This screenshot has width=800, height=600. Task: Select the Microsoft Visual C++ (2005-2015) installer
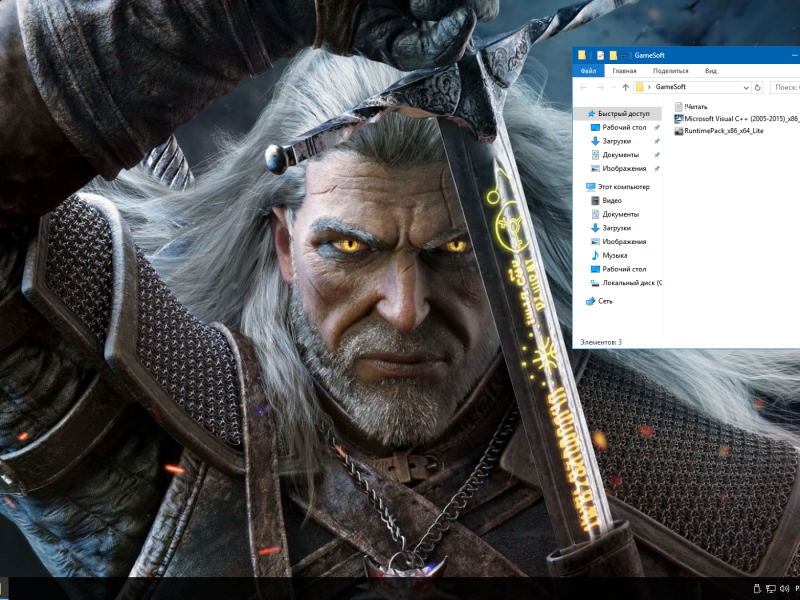click(x=737, y=119)
